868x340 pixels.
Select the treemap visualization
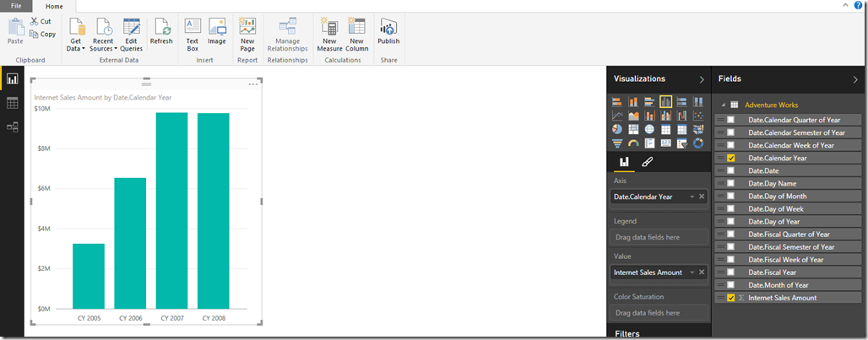[x=633, y=129]
